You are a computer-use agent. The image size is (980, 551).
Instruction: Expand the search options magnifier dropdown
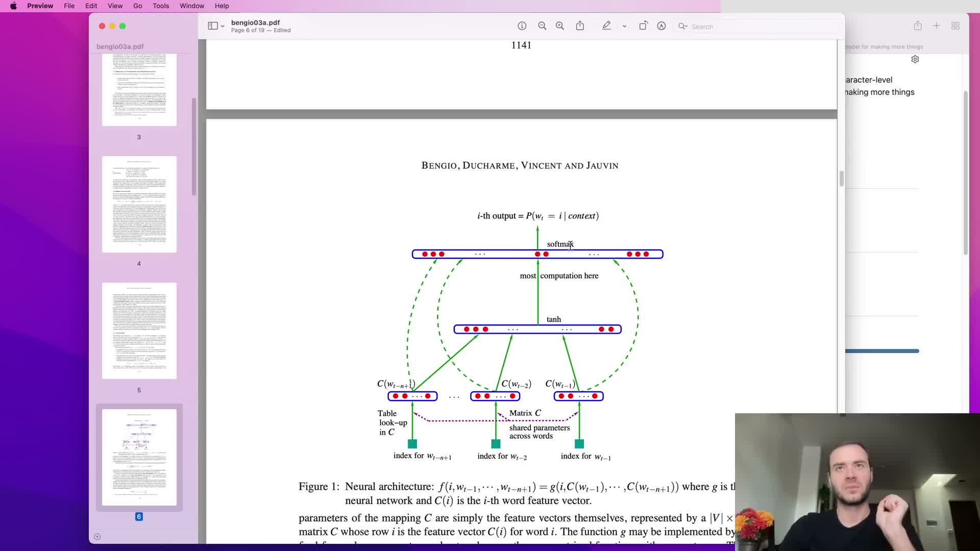[683, 27]
